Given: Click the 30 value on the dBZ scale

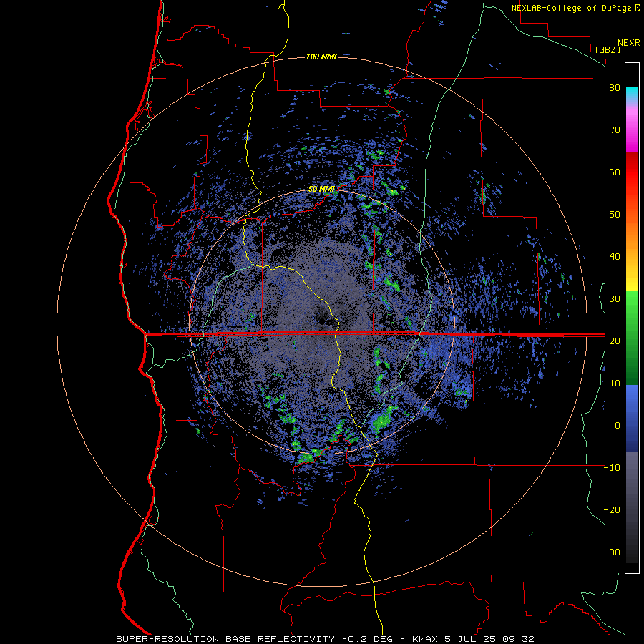Looking at the screenshot, I should point(615,298).
